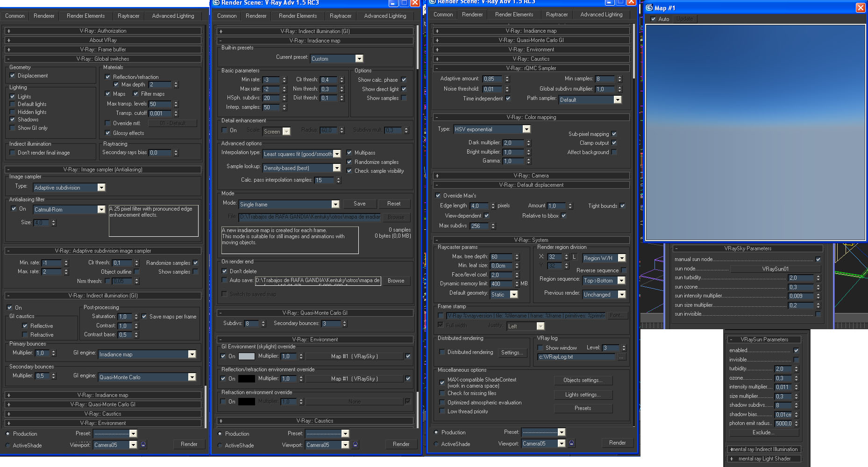Screen dimensions: 868x467
Task: Enable the Affect background checkbox
Action: pos(614,152)
